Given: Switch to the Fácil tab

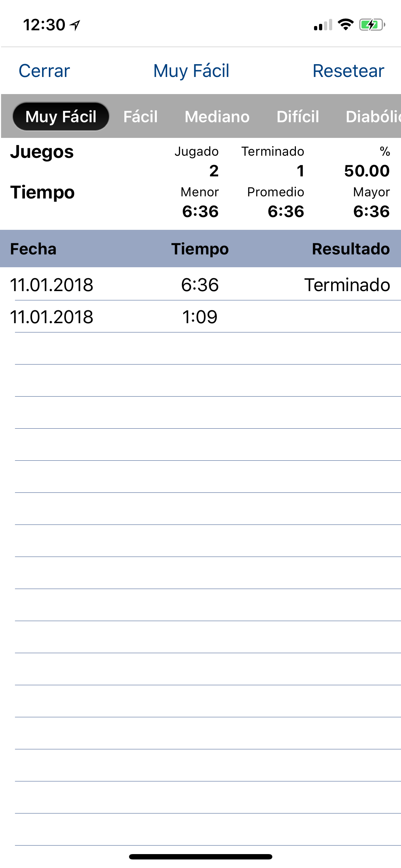Looking at the screenshot, I should (140, 117).
